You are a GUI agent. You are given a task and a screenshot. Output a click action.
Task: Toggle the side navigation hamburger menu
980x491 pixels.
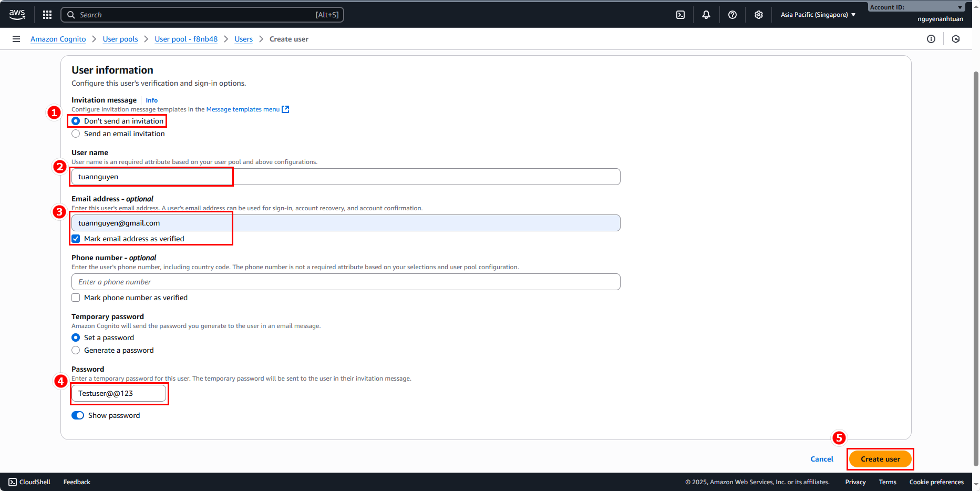16,39
